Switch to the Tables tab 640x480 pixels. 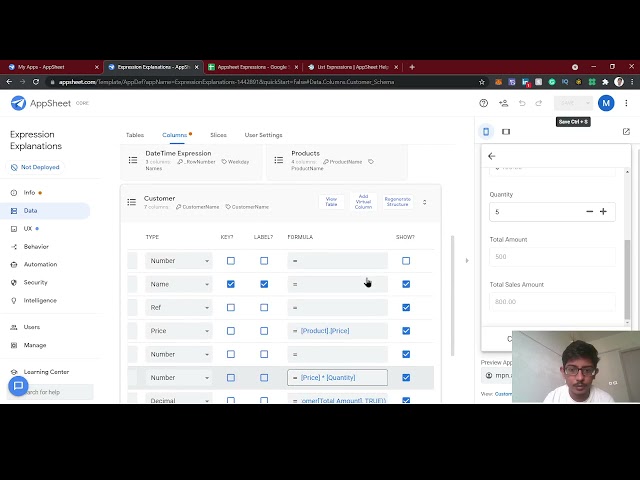[135, 135]
